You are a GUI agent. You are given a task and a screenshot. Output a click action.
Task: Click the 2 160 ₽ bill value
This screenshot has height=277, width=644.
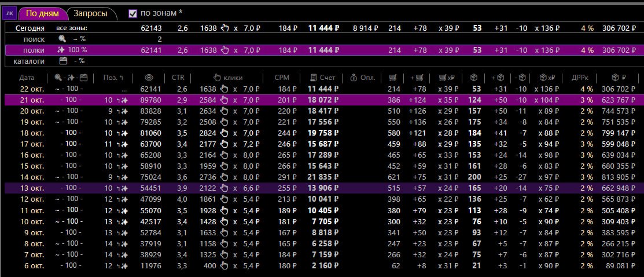point(325,266)
